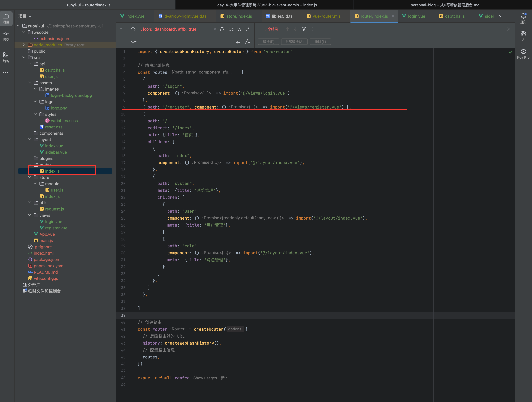Switch to the store/index.js tab
Viewport: 532px width, 402px height.
236,16
